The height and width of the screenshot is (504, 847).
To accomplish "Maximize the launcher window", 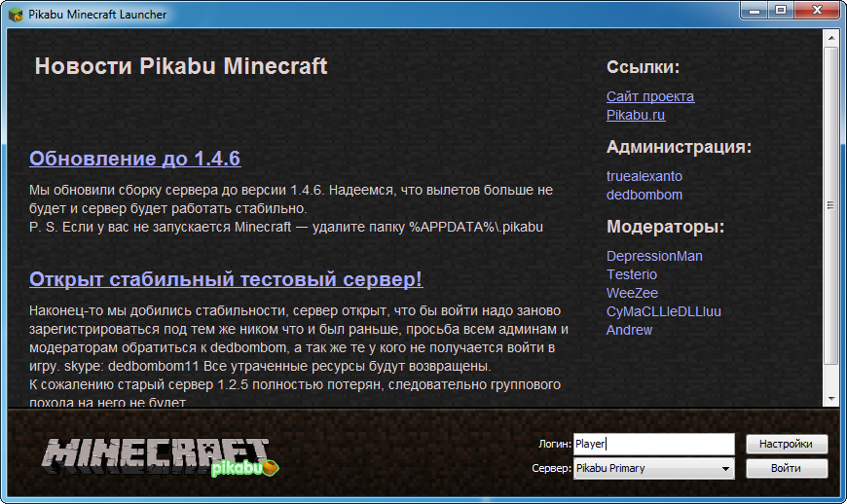I will click(x=781, y=11).
